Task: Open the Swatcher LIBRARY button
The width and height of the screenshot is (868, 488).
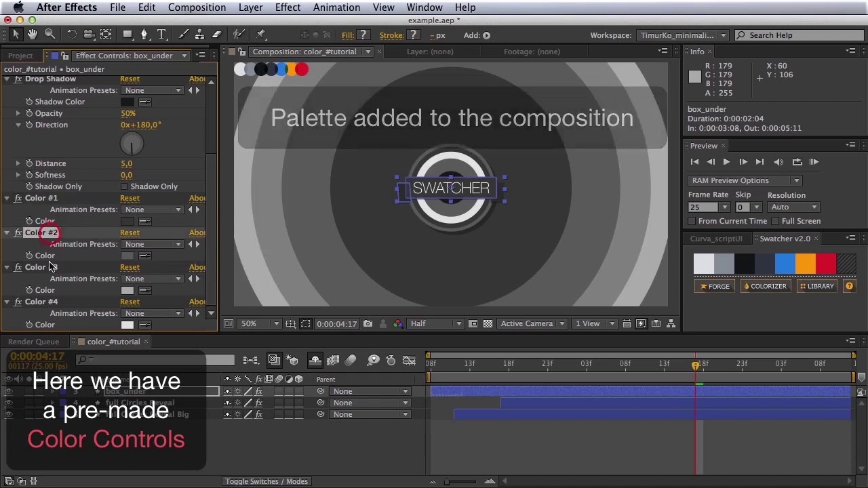Action: click(816, 286)
